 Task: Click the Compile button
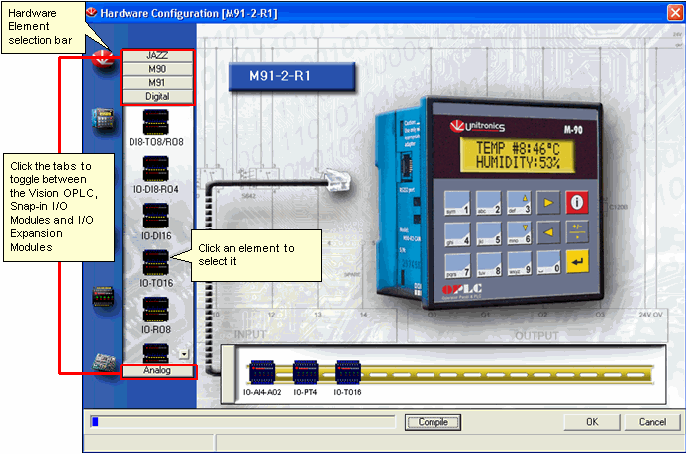(432, 422)
